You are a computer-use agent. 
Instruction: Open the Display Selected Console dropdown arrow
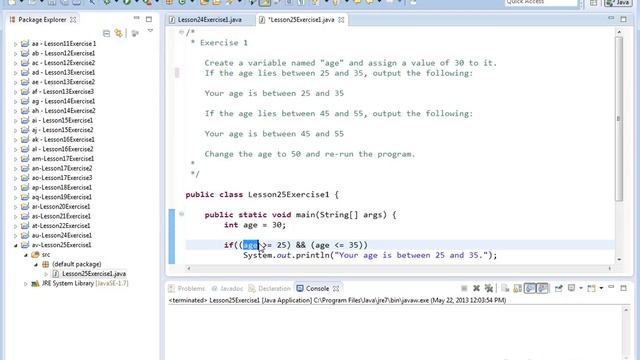[581, 288]
